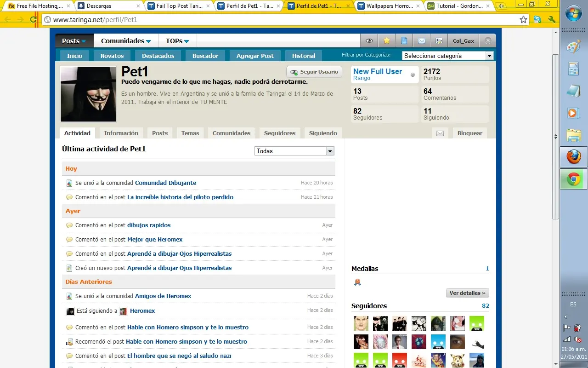Click the 11 Siguiendo stat box
588x368 pixels.
455,114
